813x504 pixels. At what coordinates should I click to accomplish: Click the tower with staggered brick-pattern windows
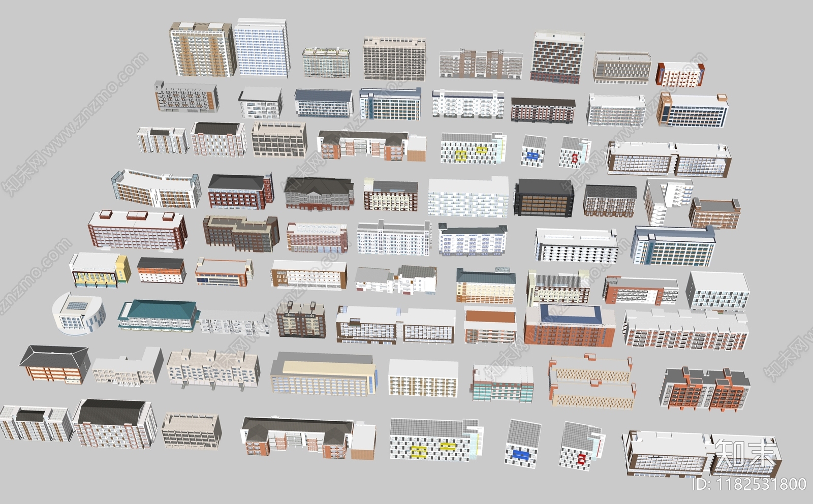(x=557, y=57)
